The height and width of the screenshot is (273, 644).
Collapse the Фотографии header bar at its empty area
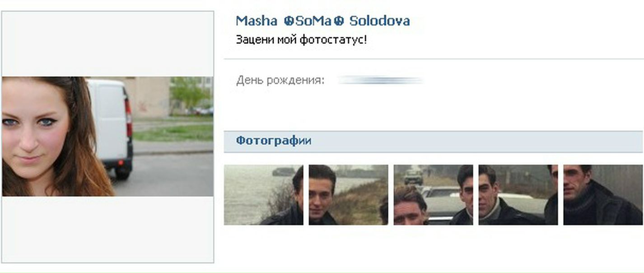tap(474, 141)
